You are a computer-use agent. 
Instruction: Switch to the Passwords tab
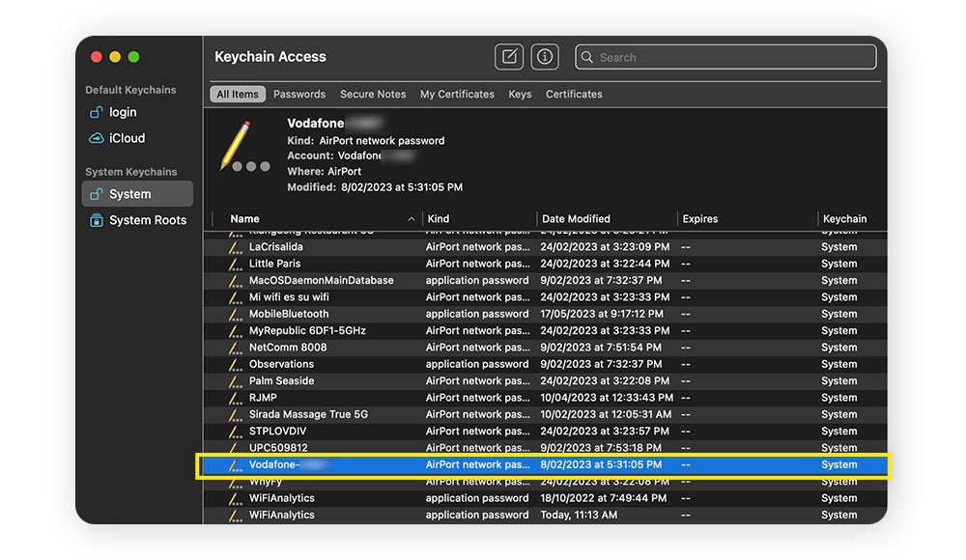pos(299,95)
